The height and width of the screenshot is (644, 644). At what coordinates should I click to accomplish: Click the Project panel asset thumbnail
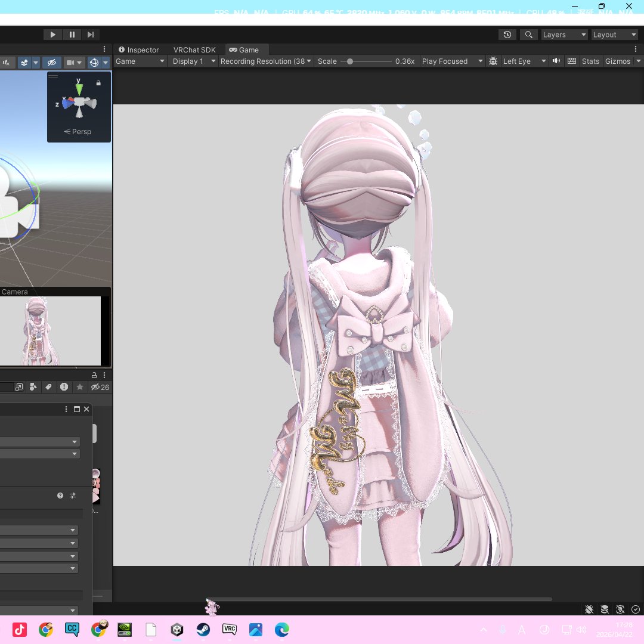(x=96, y=487)
